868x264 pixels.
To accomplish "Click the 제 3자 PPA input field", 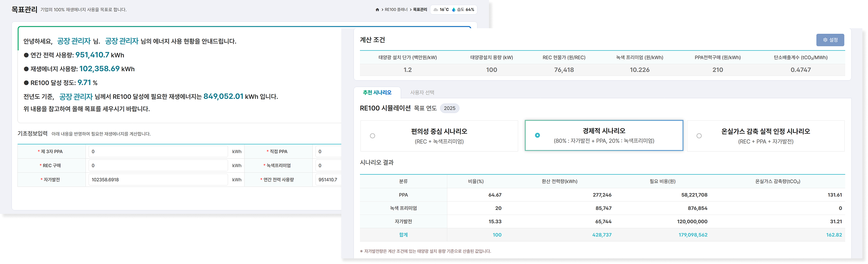I will coord(158,151).
